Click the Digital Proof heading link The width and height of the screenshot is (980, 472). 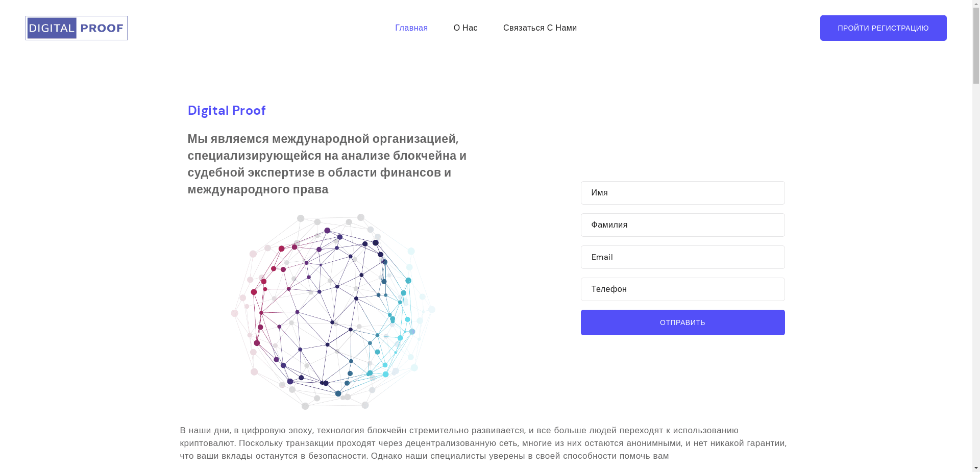226,110
